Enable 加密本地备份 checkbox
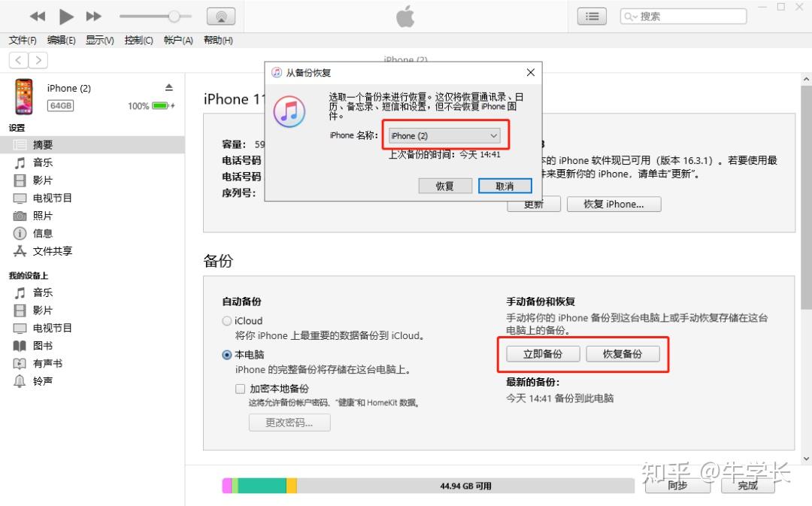The image size is (812, 506). click(241, 388)
